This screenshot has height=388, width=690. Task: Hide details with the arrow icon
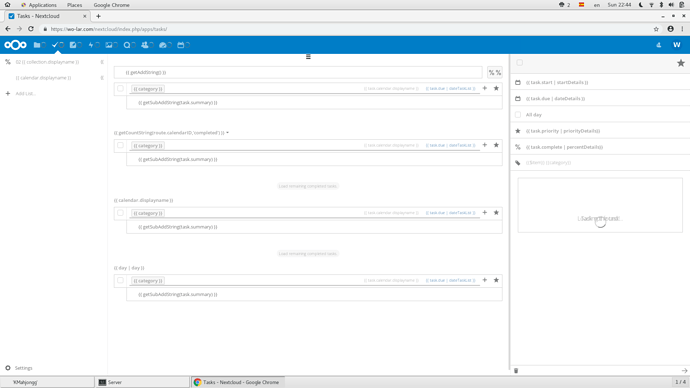coord(684,371)
